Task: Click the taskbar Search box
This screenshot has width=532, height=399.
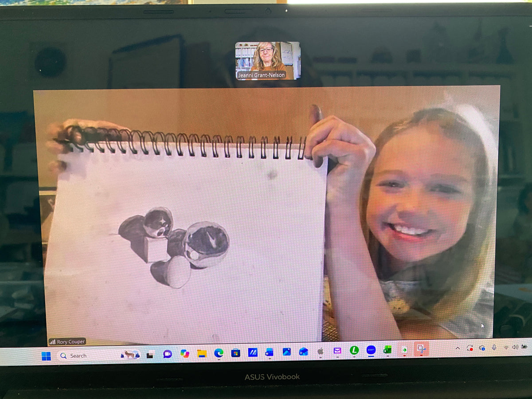Action: pyautogui.click(x=99, y=355)
